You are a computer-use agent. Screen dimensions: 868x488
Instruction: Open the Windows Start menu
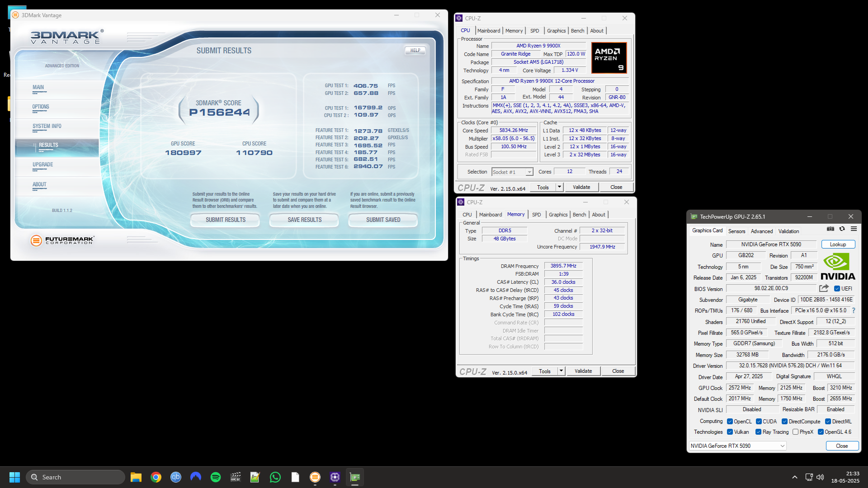tap(14, 477)
